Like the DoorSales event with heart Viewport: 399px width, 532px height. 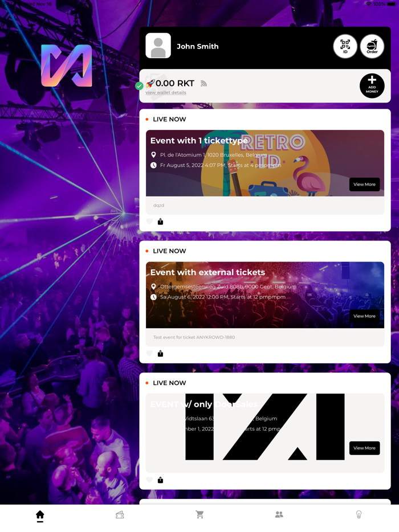(x=149, y=480)
